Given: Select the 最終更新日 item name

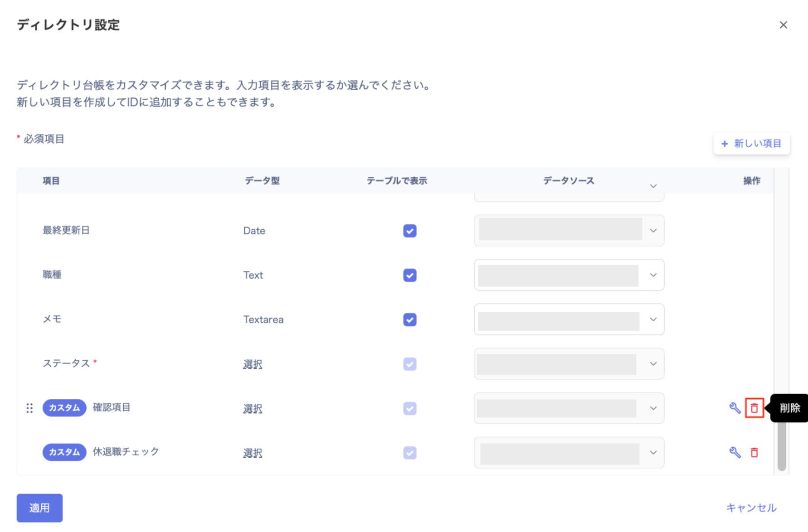Looking at the screenshot, I should (66, 230).
